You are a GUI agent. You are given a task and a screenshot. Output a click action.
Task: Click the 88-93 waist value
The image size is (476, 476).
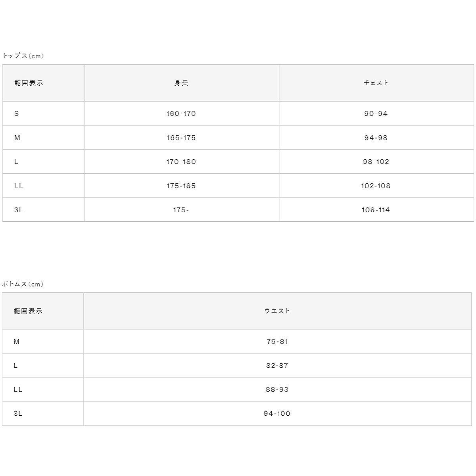(x=277, y=390)
